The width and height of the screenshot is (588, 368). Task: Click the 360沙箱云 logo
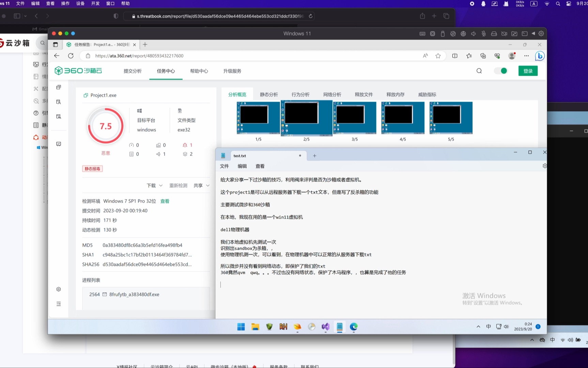pos(78,71)
